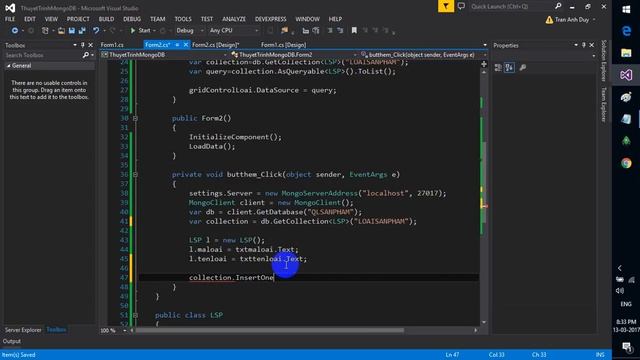
Task: Open the TOOLS menu
Action: [183, 19]
